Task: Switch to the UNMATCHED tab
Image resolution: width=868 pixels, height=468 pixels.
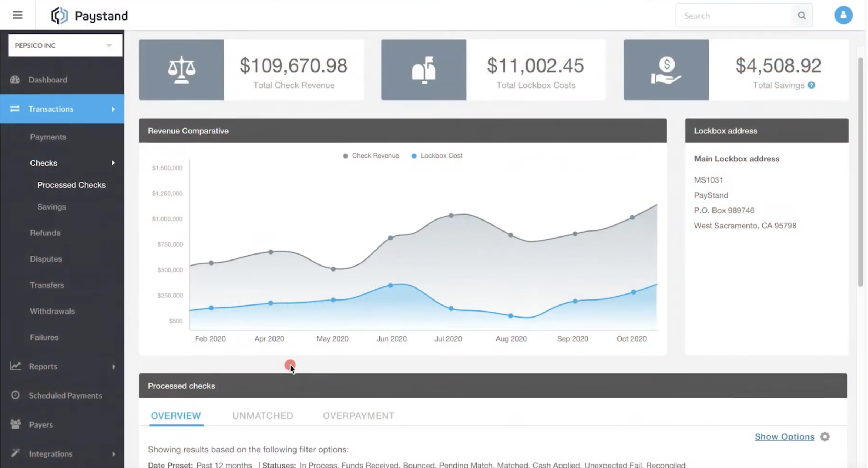Action: tap(263, 416)
